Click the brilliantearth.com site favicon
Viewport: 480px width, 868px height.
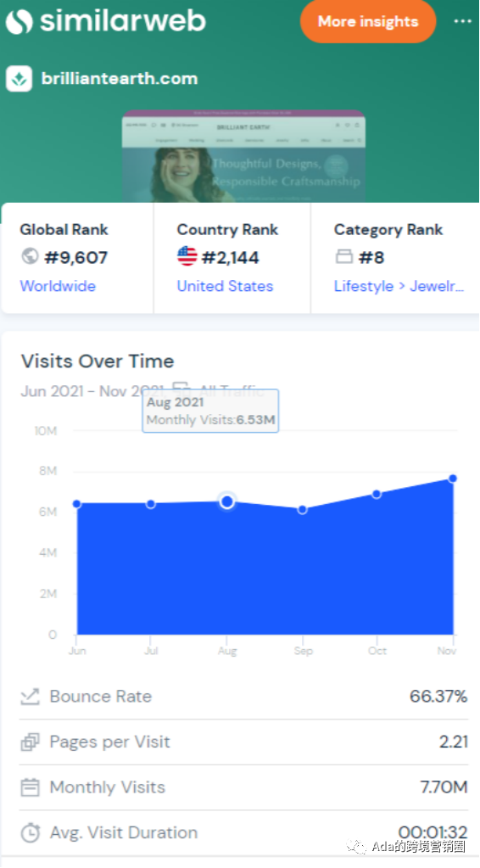point(20,79)
